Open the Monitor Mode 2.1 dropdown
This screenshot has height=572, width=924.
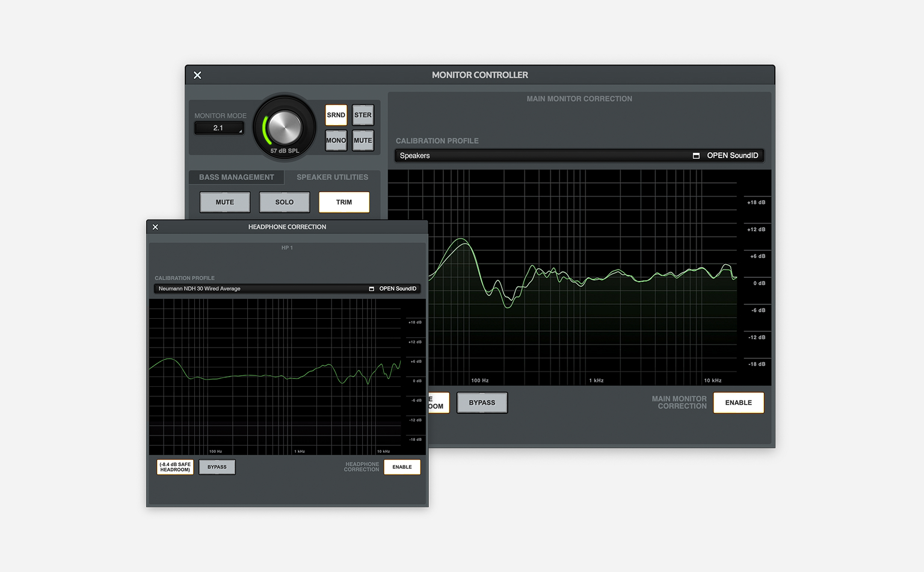click(219, 128)
